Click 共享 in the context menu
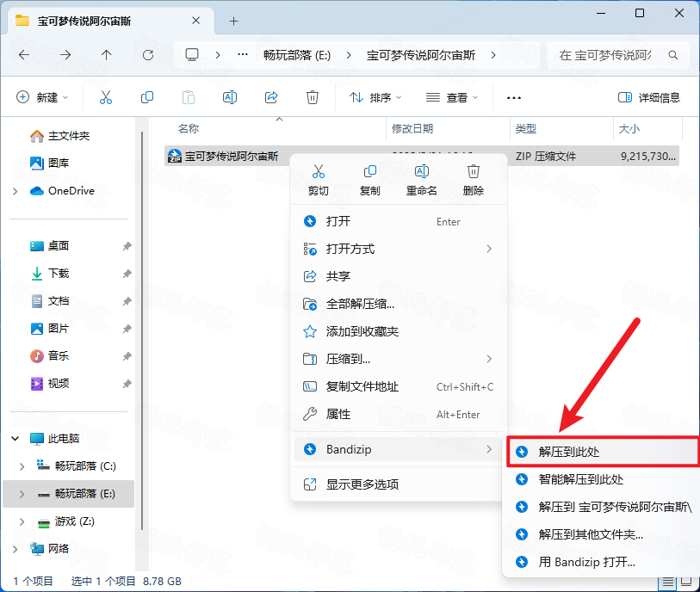This screenshot has height=592, width=700. [399, 276]
